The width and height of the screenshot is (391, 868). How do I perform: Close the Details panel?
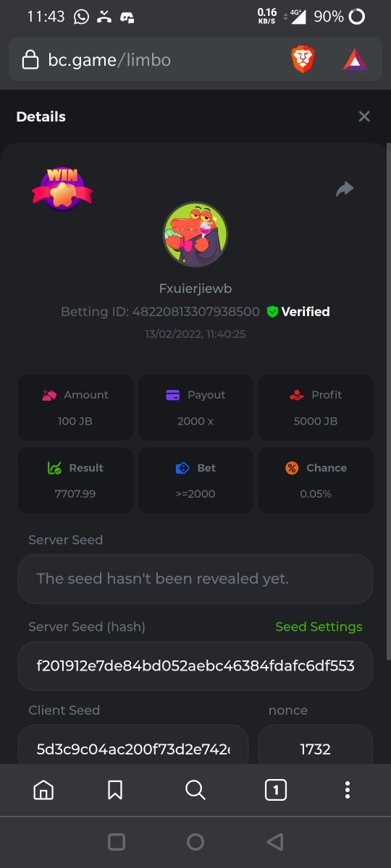[364, 116]
